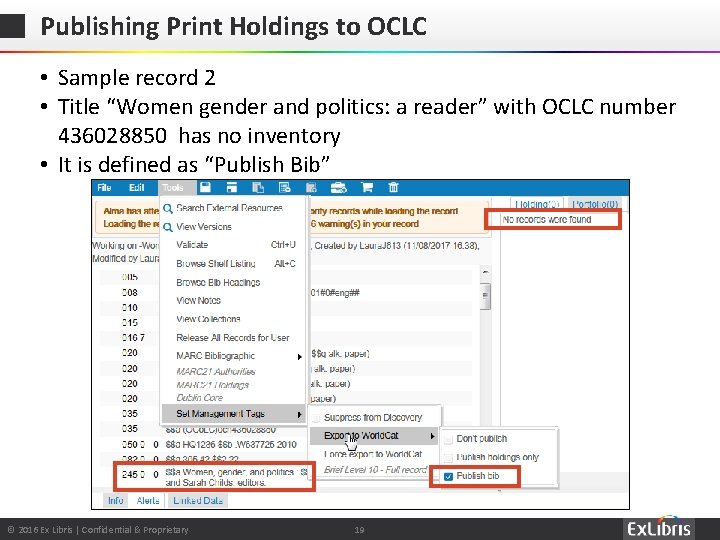Check the Don't publish option

(x=449, y=439)
